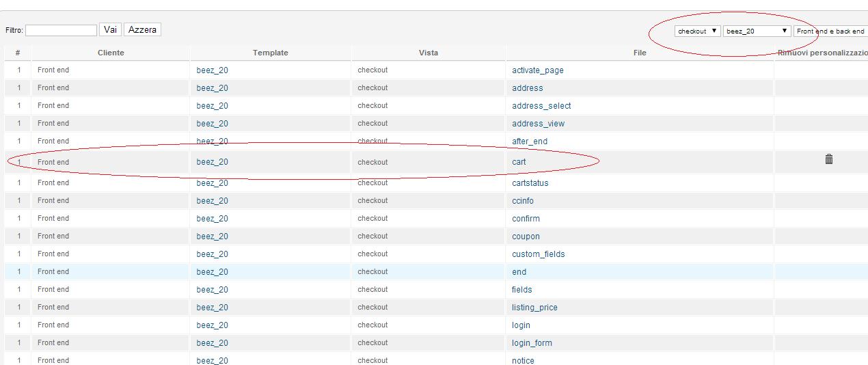Open the login_form file link

click(532, 343)
